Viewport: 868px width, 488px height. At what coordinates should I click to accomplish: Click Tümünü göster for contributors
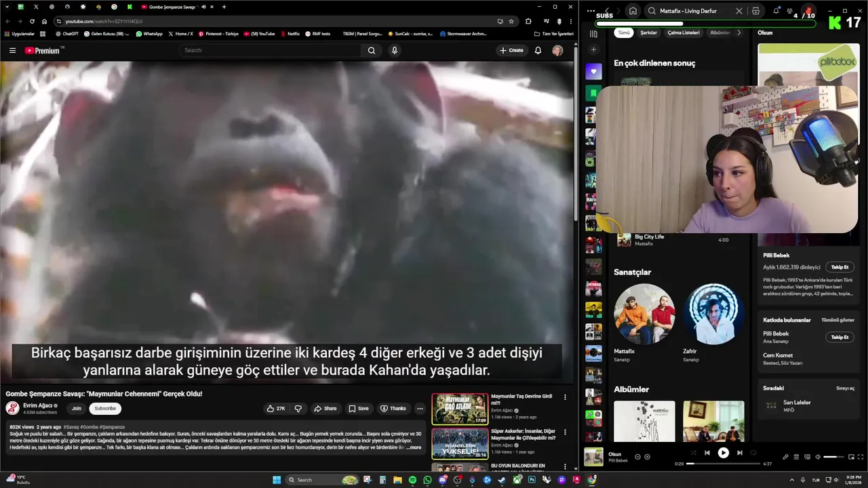(x=837, y=320)
